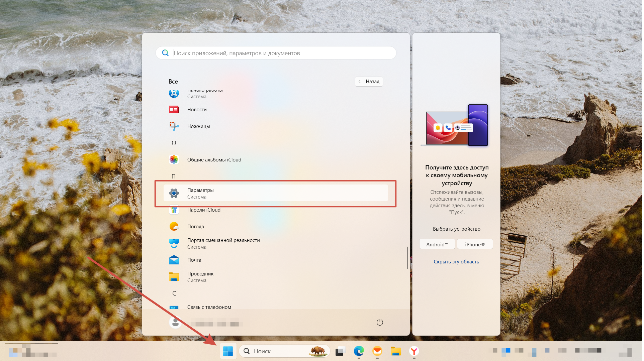Jump to letter П section header

pyautogui.click(x=174, y=176)
